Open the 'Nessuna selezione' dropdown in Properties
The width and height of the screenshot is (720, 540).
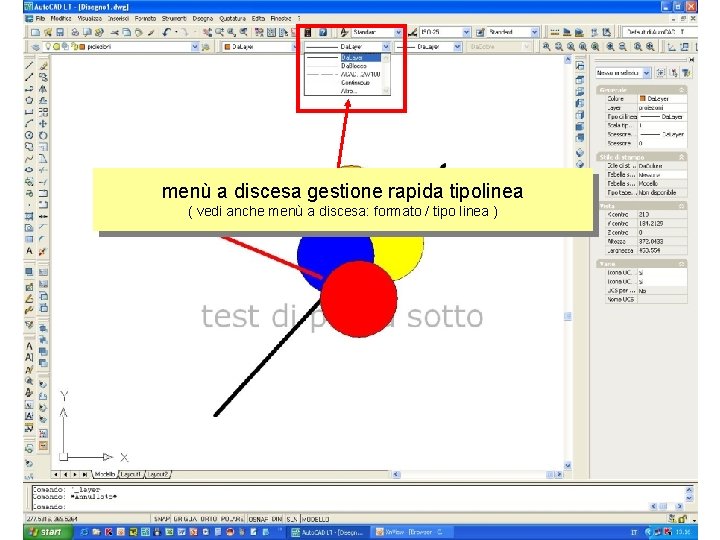(647, 73)
